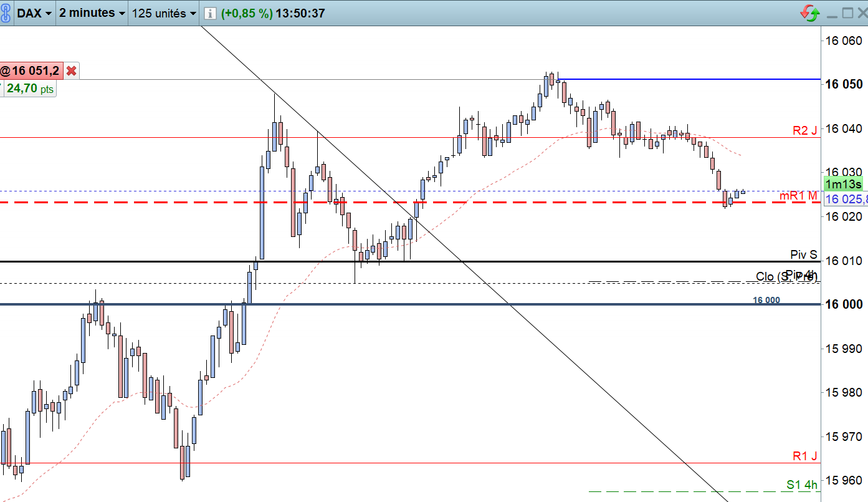Select the Piv S pivot label
The height and width of the screenshot is (502, 868).
804,255
